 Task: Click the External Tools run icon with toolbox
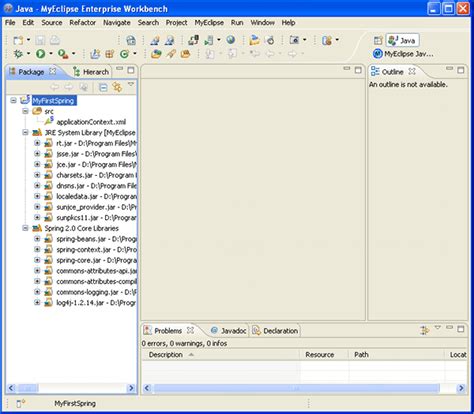coord(63,54)
